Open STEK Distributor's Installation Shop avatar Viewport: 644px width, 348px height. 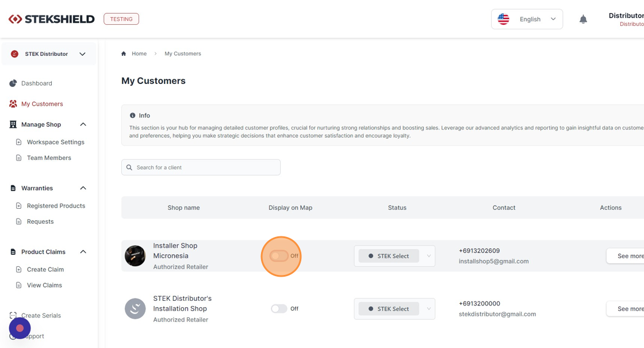click(x=135, y=308)
